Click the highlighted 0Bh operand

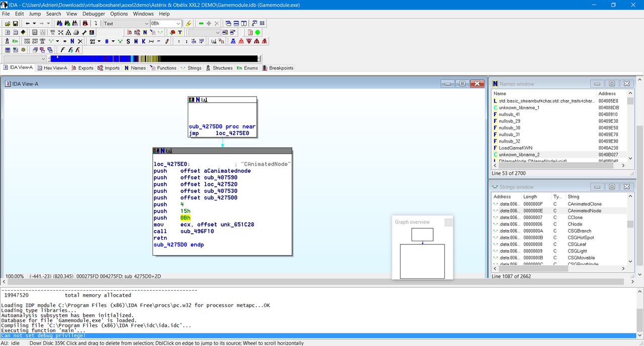click(x=186, y=218)
